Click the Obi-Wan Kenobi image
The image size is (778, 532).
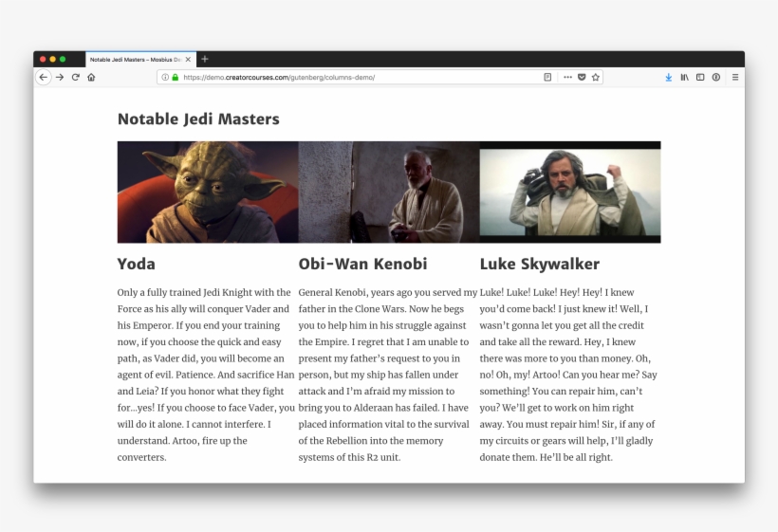click(389, 192)
